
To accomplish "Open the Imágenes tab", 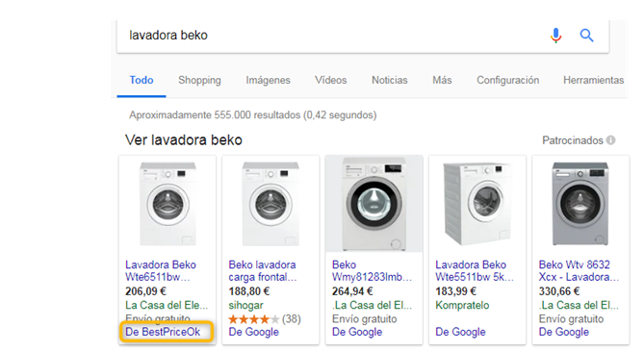I will pos(268,80).
